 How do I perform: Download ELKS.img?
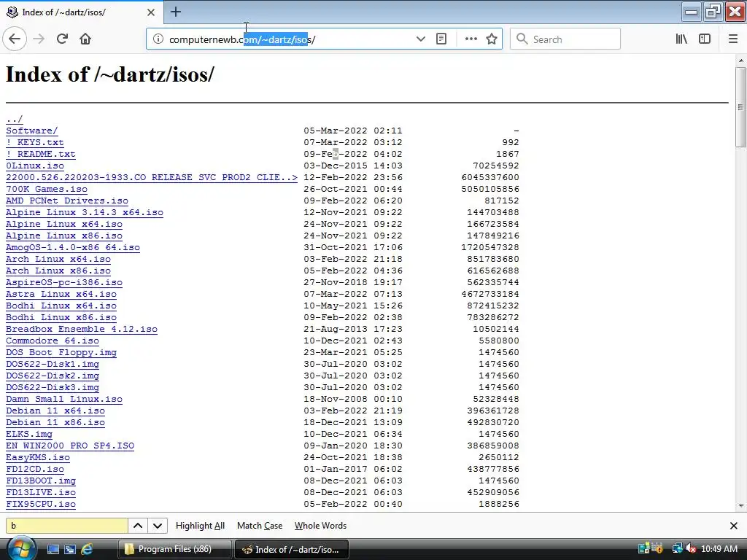29,434
